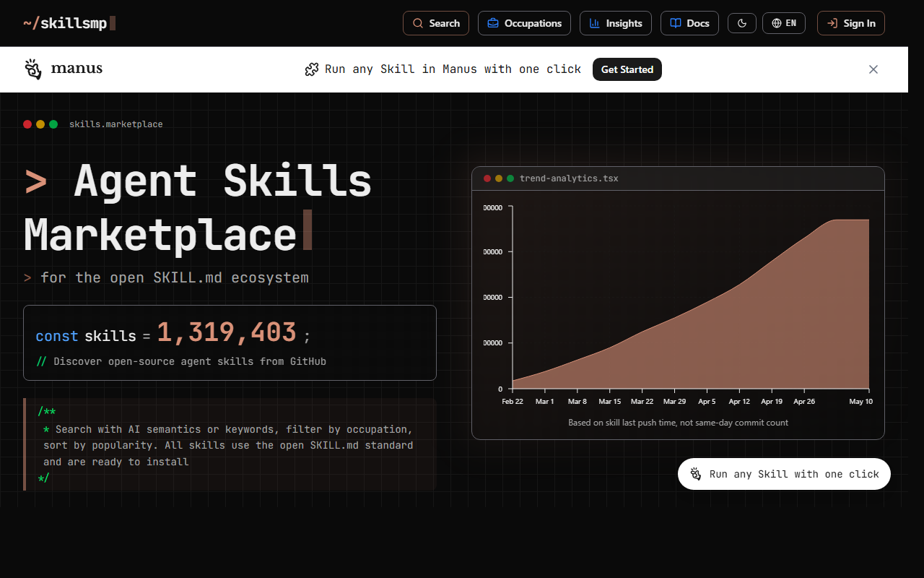Click the floating 'Run any Skill with one click' pill

784,474
